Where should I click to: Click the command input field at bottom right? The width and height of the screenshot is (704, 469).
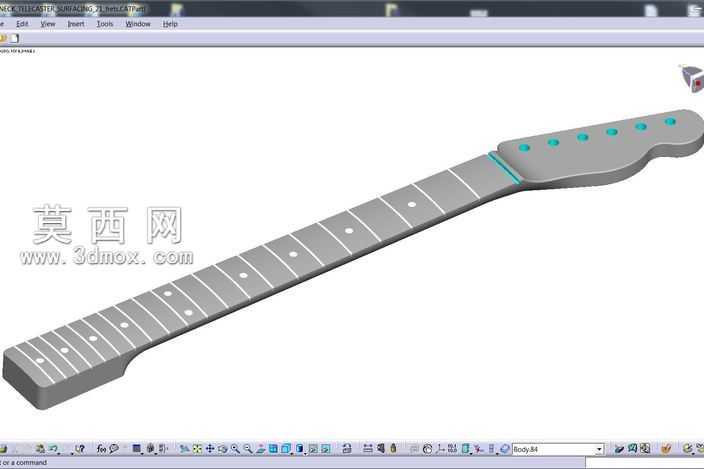point(645,463)
